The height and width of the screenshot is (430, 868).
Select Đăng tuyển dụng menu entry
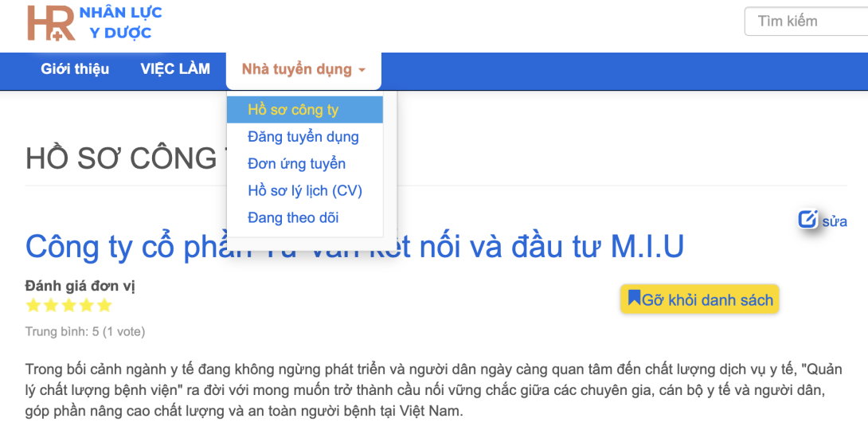coord(303,137)
